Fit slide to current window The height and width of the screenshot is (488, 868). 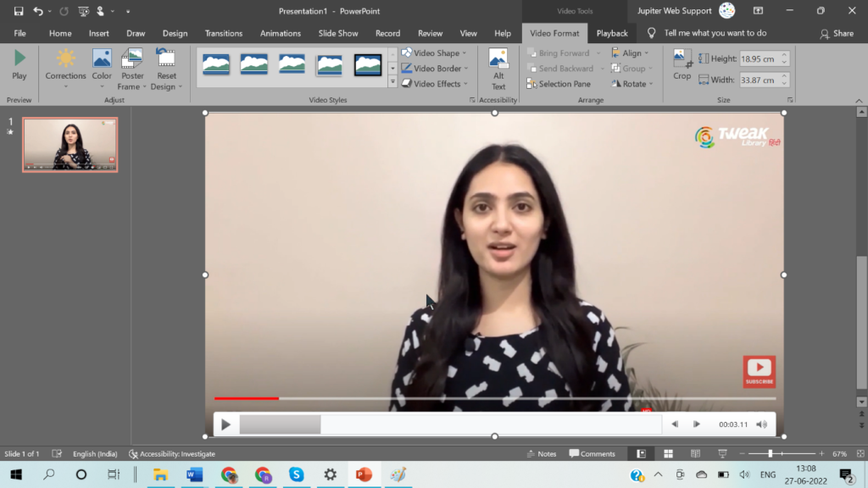[860, 454]
